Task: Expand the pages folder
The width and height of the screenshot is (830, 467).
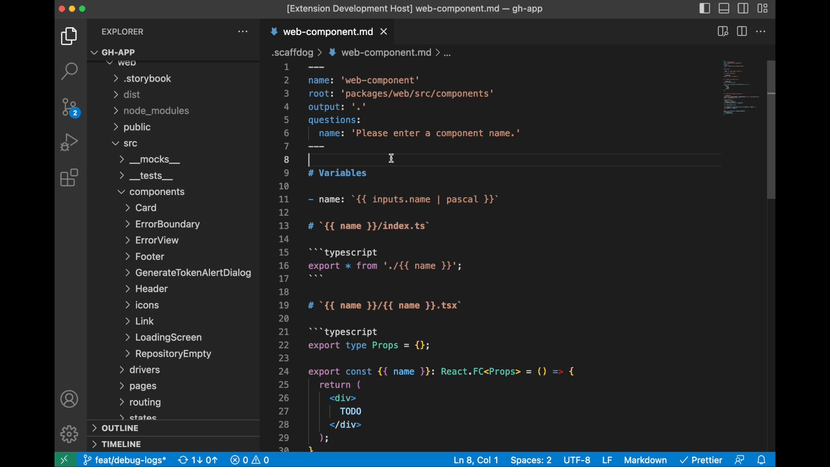Action: coord(174,386)
